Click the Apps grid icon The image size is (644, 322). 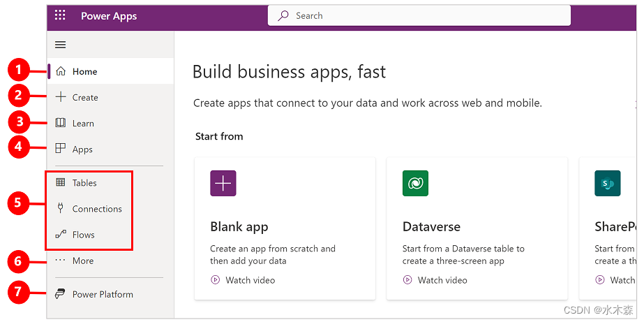coord(61,149)
